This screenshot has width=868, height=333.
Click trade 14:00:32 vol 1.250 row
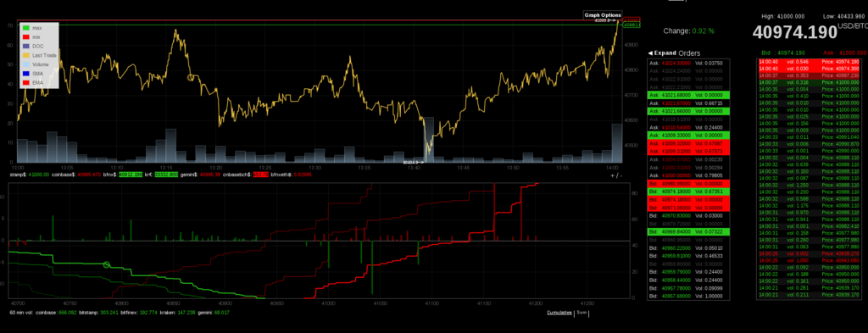810,185
